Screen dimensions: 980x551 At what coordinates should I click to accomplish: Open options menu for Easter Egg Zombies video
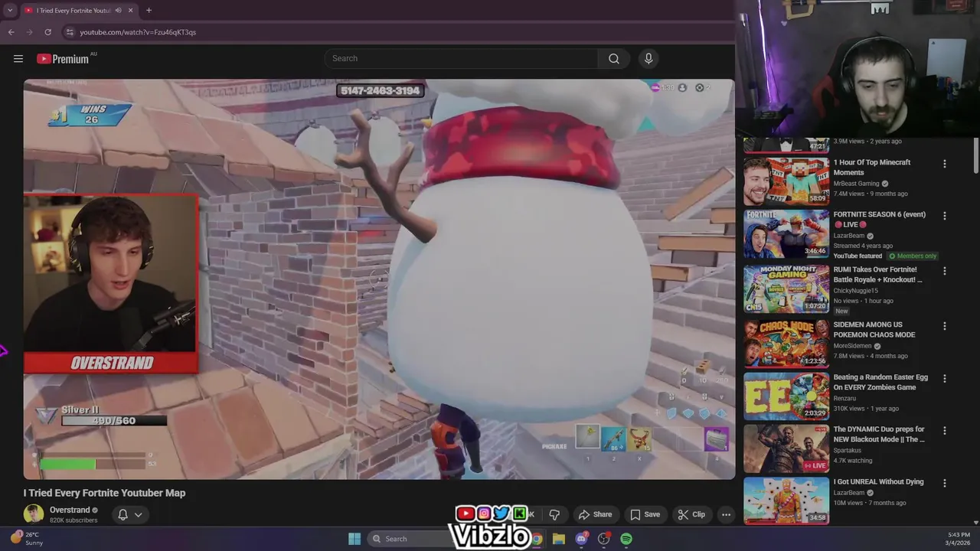944,378
